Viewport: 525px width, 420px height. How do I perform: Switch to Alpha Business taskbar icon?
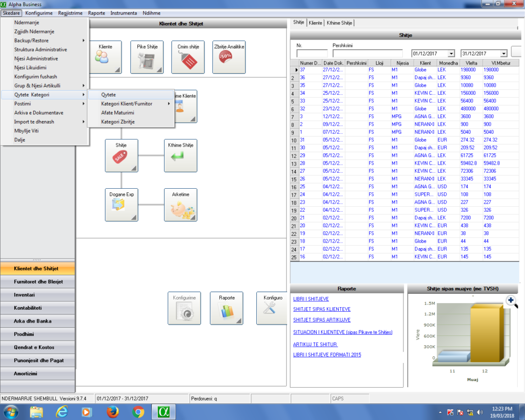point(164,412)
